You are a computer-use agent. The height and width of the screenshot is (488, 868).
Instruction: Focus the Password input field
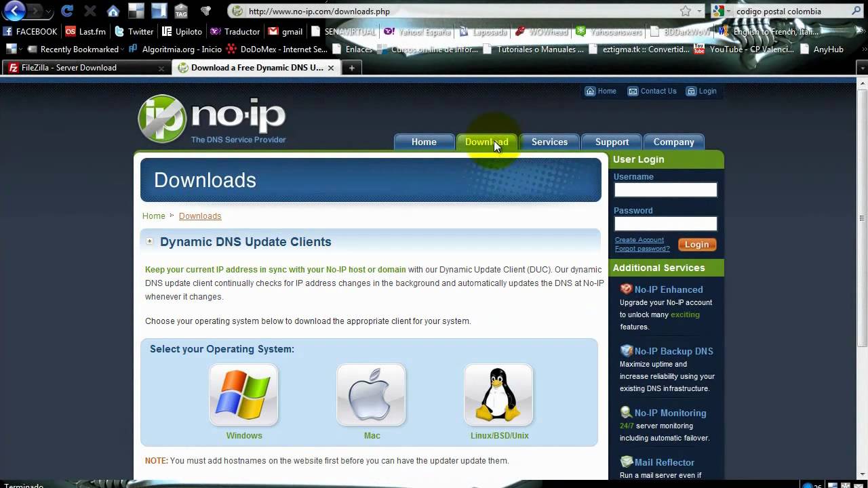coord(665,224)
